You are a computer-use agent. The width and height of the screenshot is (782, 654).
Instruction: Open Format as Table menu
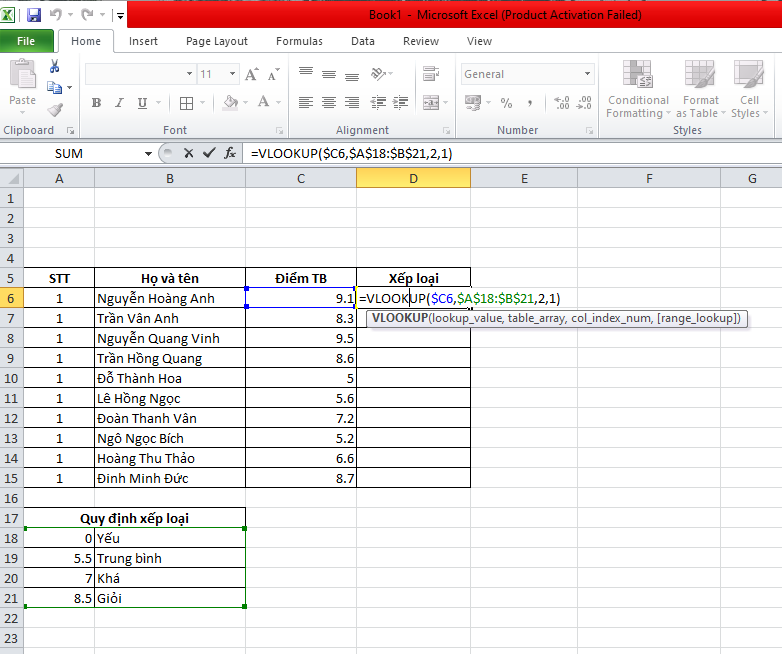(x=700, y=90)
